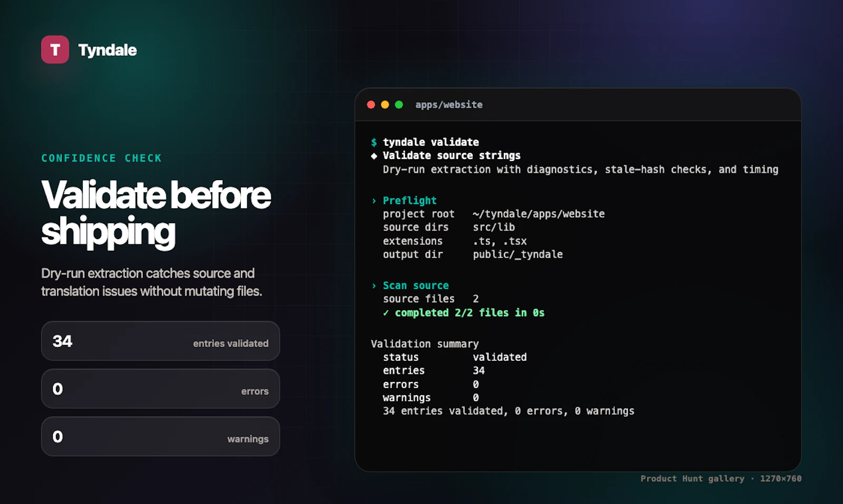Click entries value 34 in terminal
The height and width of the screenshot is (504, 843).
click(478, 370)
